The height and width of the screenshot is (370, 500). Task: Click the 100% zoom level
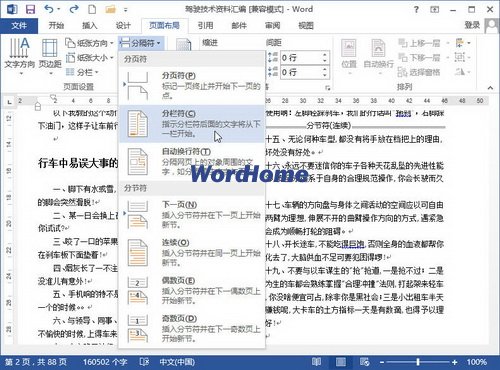[x=476, y=362]
